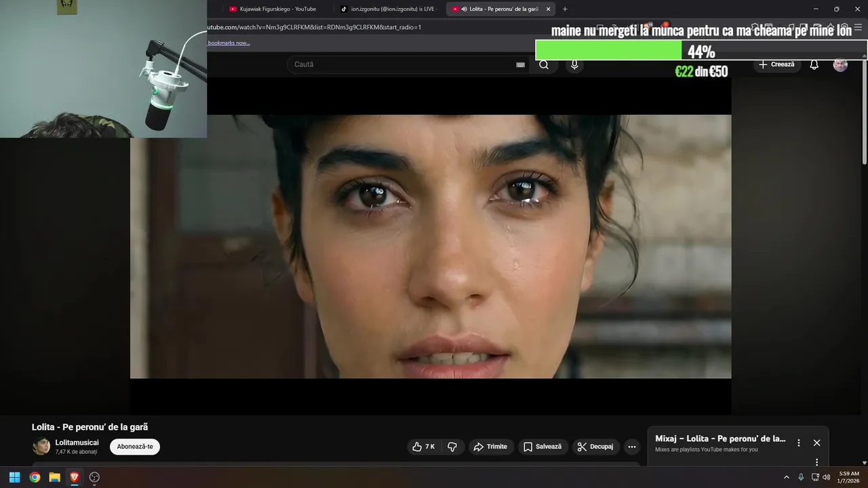
Task: Click Abonează-te subscribe button
Action: [135, 447]
